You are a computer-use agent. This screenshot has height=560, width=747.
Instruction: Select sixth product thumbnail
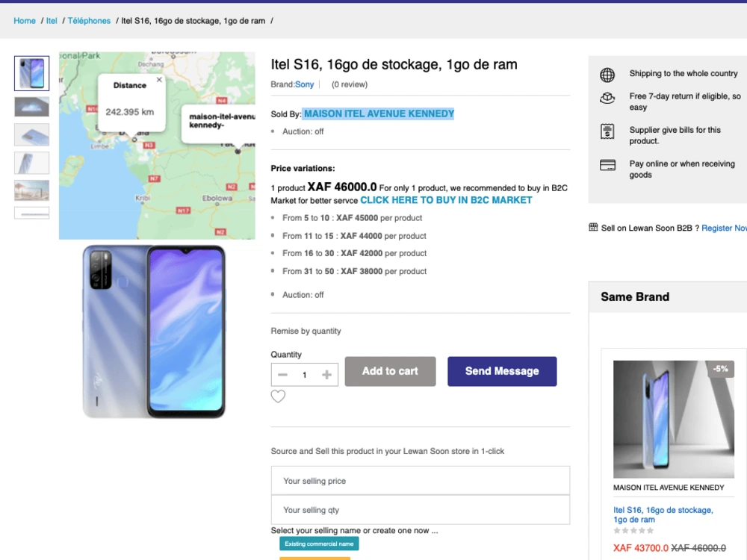31,213
